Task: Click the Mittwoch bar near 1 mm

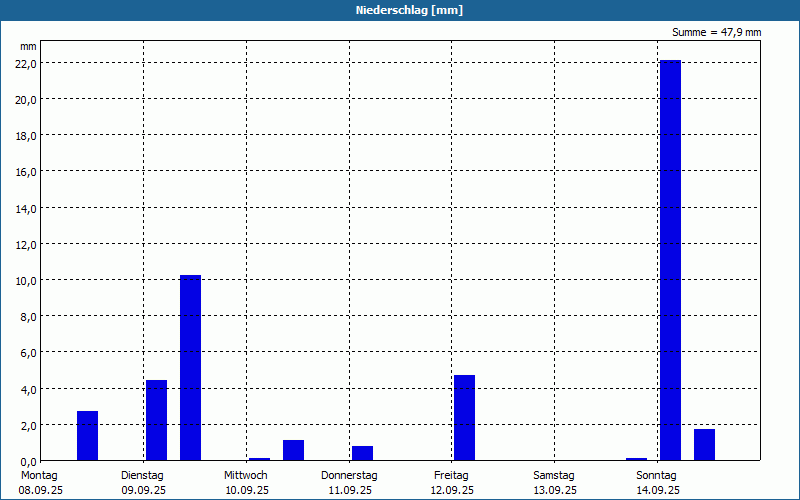Action: click(x=293, y=450)
